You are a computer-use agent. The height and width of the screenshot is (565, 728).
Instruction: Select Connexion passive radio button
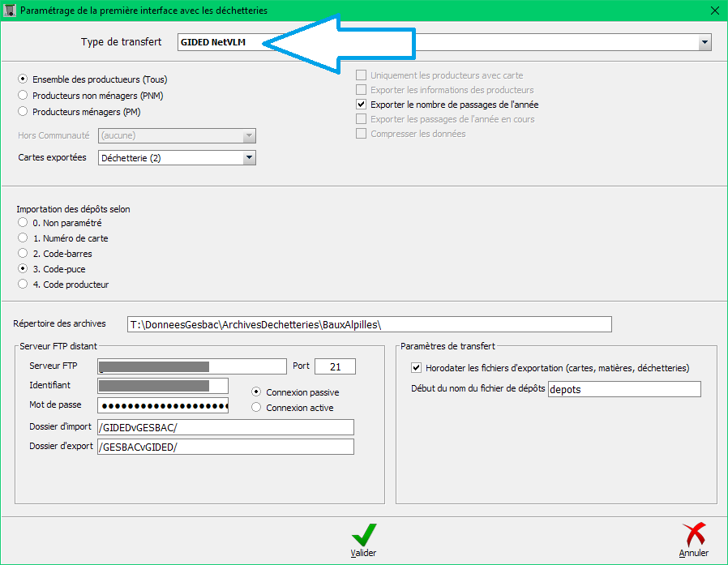[x=257, y=392]
